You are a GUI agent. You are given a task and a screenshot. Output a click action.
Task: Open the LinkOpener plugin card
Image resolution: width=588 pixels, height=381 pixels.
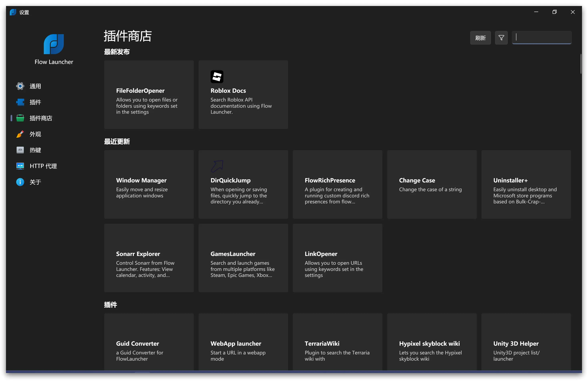coord(337,258)
